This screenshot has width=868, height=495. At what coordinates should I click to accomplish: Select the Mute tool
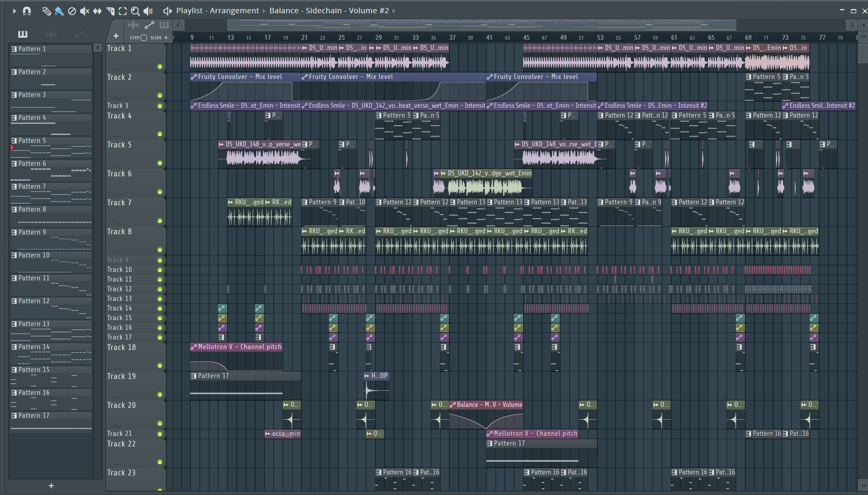click(x=84, y=11)
